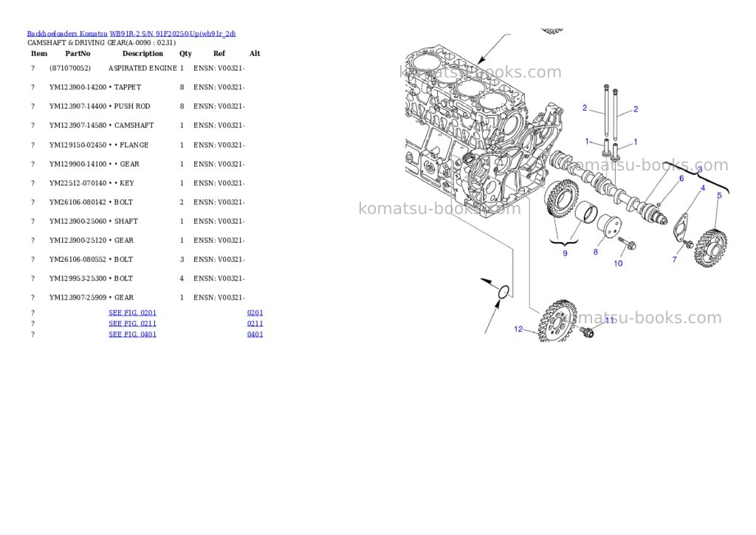The width and height of the screenshot is (756, 535).
Task: Select part number YM129900-14100
Action: pos(78,165)
